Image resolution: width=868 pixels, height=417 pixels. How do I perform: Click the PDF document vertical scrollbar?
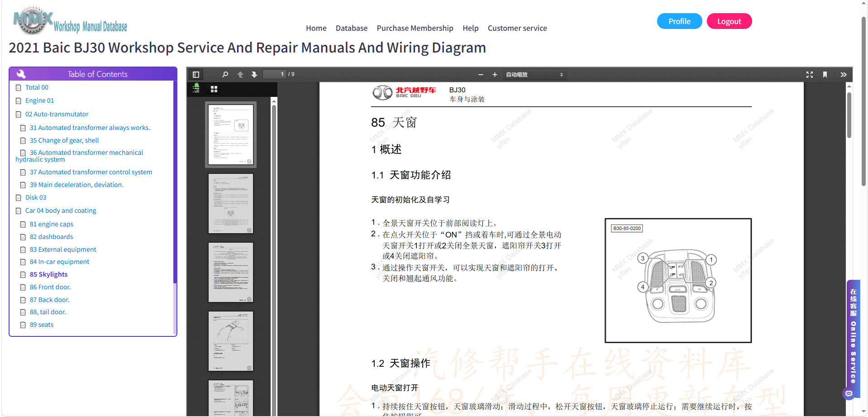[849, 115]
